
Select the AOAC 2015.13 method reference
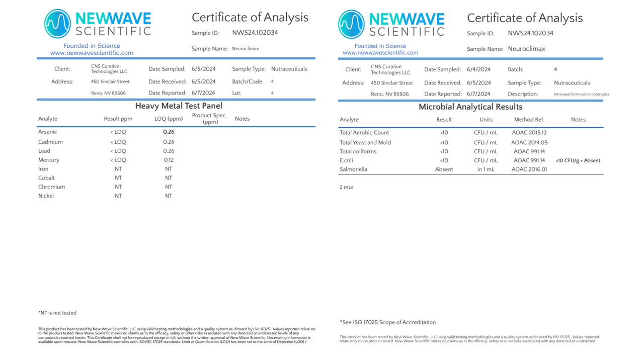click(x=529, y=133)
